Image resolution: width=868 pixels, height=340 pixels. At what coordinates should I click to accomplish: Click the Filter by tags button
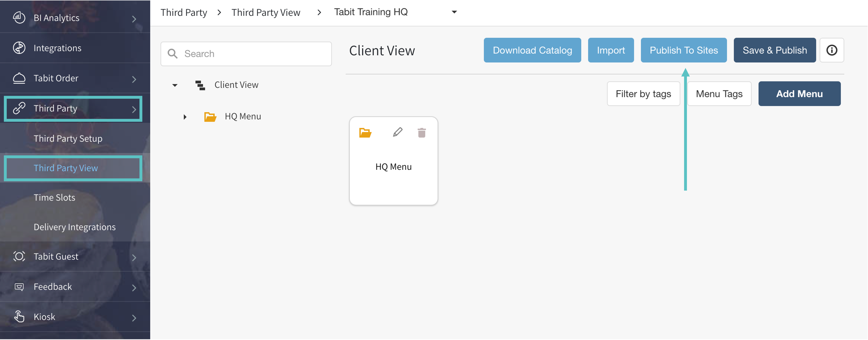tap(643, 94)
